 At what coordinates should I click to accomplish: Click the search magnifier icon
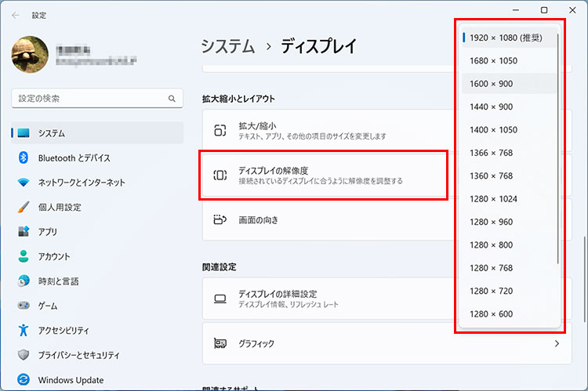[172, 99]
